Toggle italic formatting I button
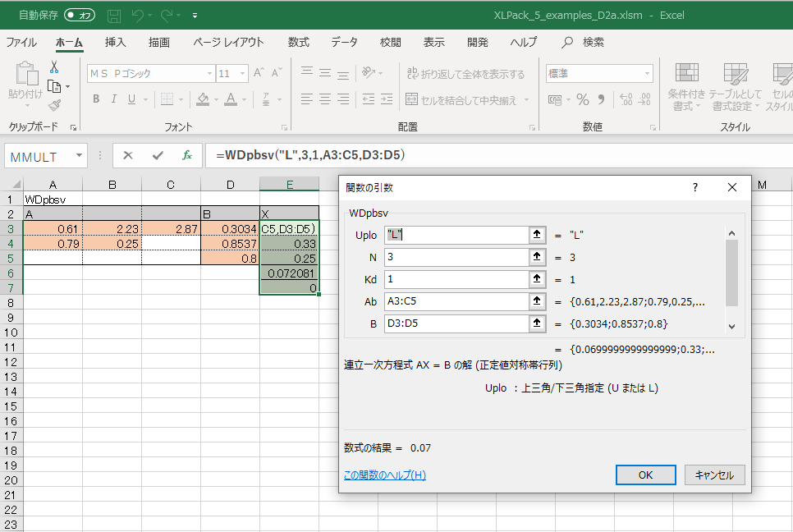The height and width of the screenshot is (532, 793). point(113,100)
